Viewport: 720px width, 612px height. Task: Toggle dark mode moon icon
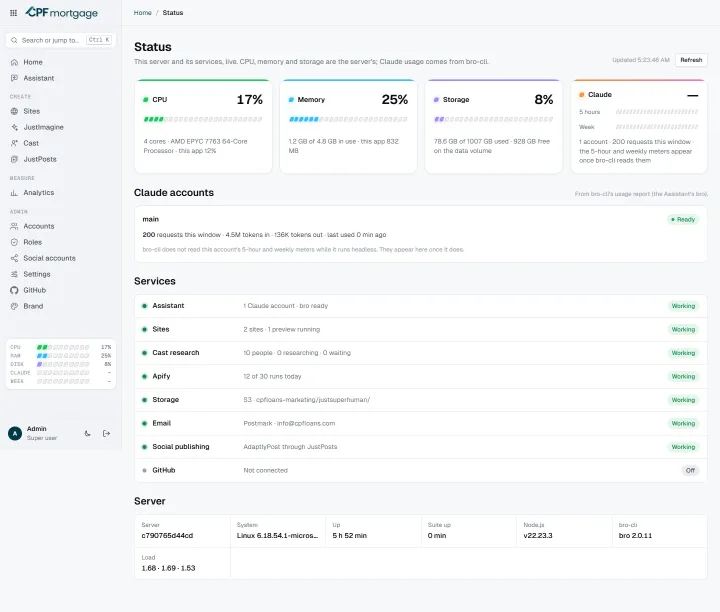(88, 433)
